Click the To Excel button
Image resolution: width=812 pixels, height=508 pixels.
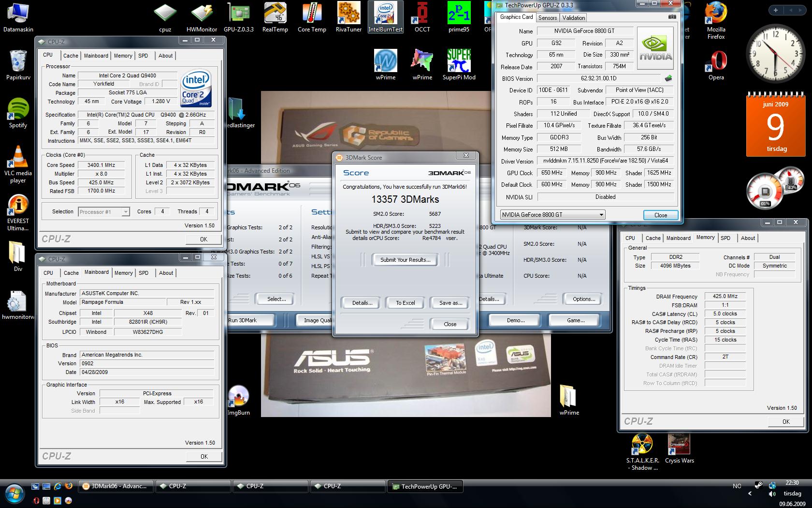(405, 303)
